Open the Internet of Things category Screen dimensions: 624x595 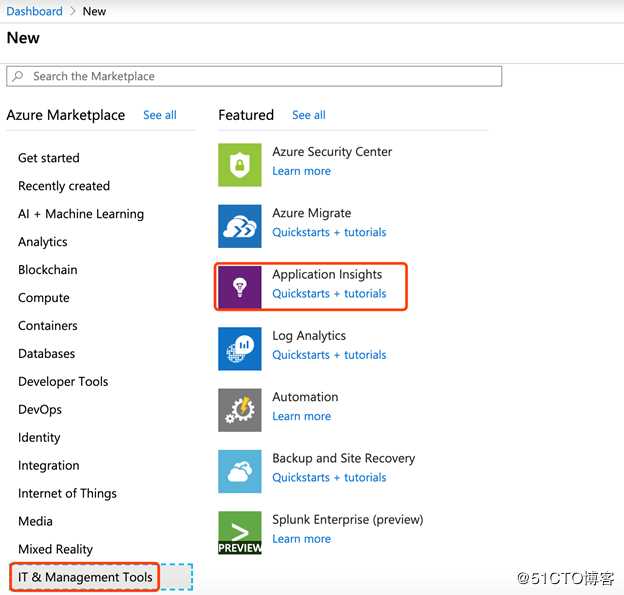pos(67,493)
